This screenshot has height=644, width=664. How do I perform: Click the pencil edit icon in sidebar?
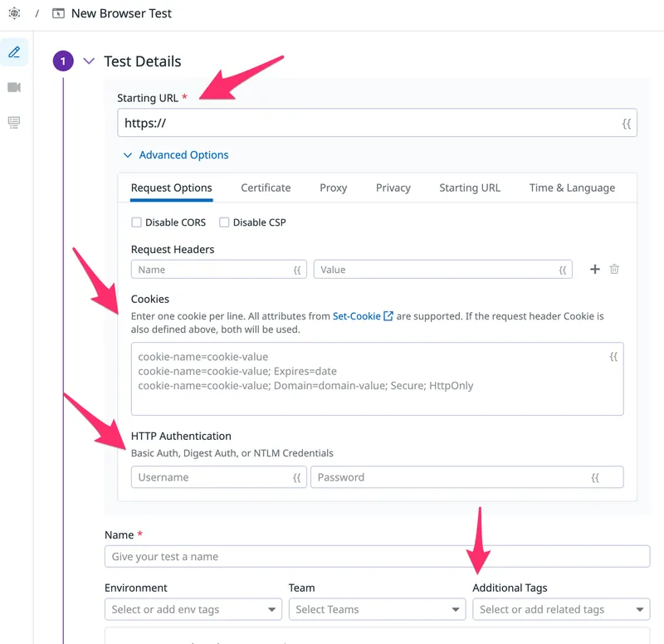14,52
